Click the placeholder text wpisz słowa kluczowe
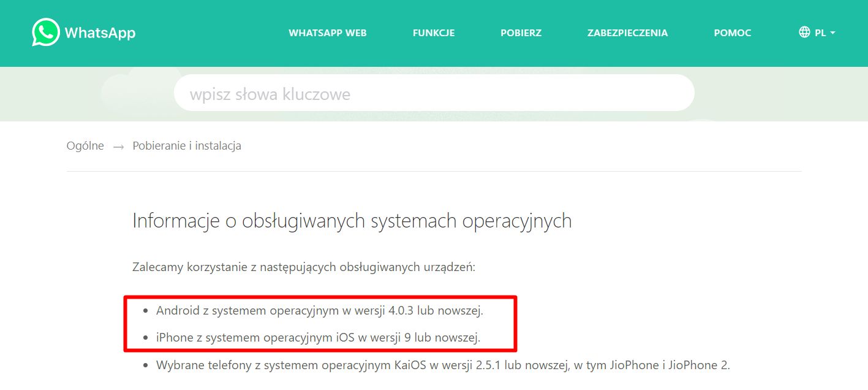This screenshot has width=868, height=390. (270, 94)
